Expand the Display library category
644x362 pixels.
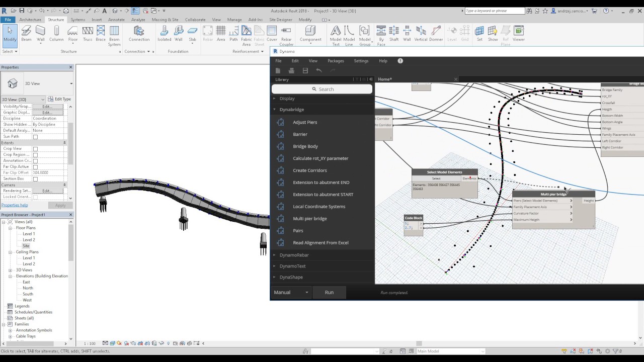274,99
